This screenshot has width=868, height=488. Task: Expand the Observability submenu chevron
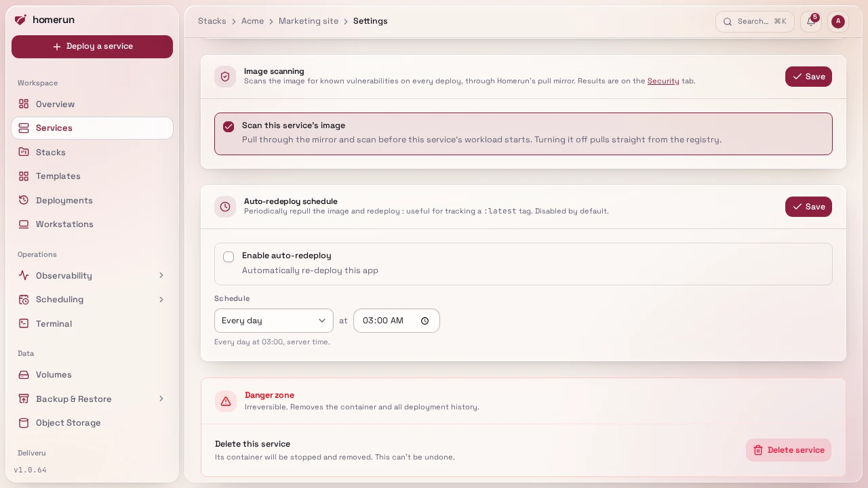coord(161,275)
